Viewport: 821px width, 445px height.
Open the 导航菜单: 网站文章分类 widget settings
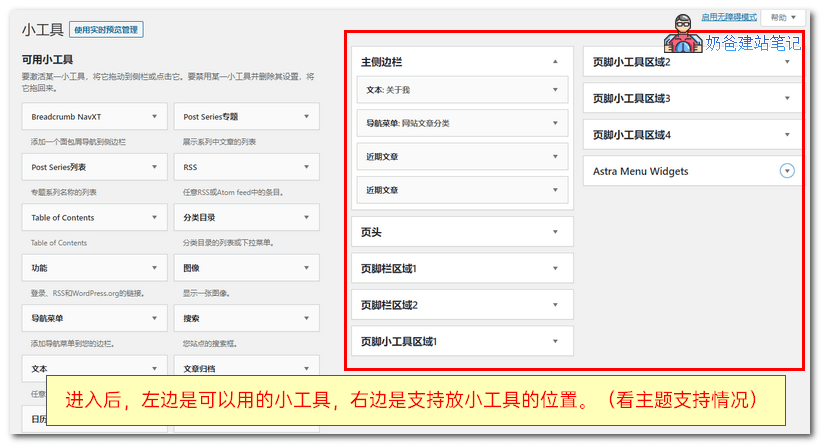click(462, 123)
